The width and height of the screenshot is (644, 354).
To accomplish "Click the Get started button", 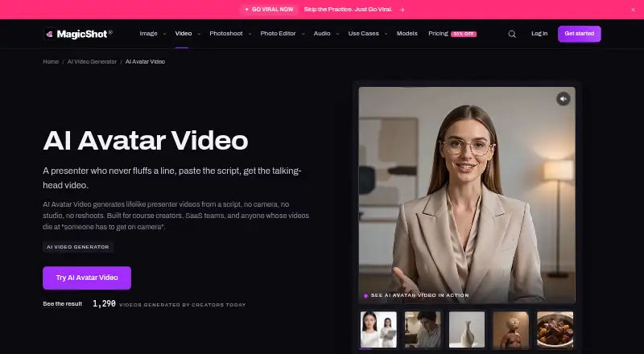I will click(579, 34).
